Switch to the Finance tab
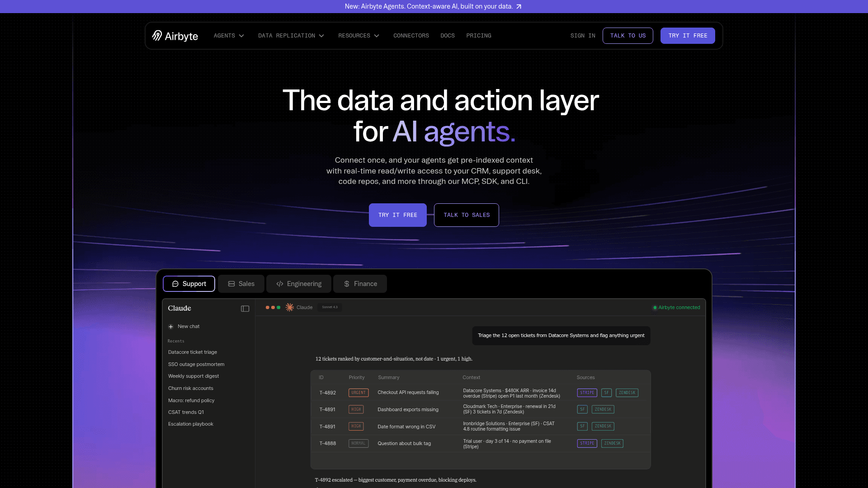The height and width of the screenshot is (488, 868). (x=360, y=284)
